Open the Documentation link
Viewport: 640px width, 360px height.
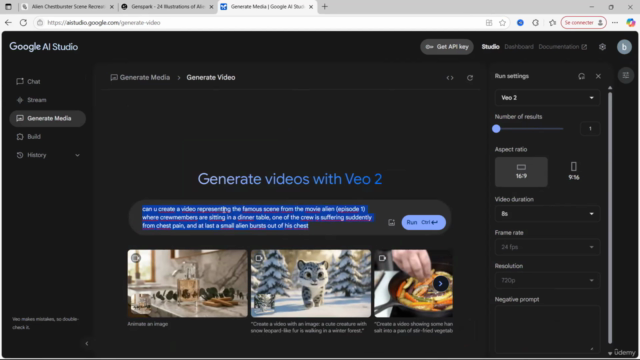click(562, 47)
